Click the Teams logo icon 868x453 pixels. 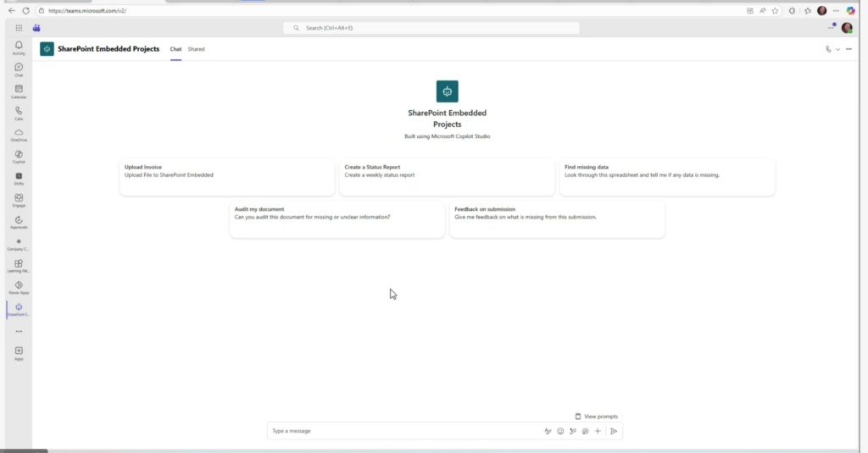(36, 28)
